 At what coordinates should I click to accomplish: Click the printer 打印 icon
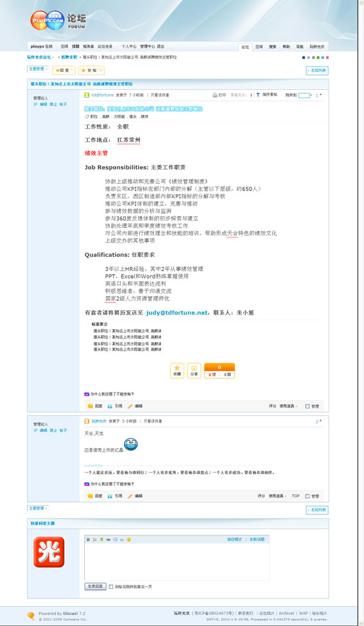pyautogui.click(x=214, y=95)
